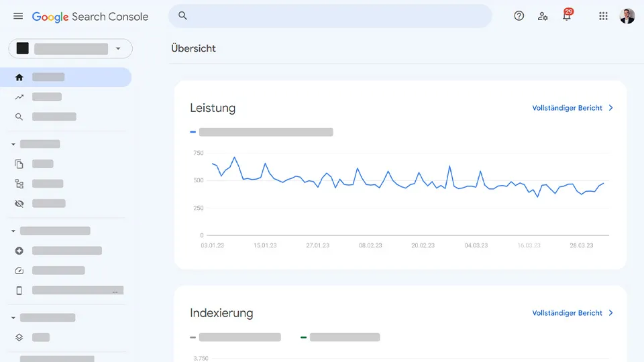The image size is (644, 362).
Task: Open the users and settings icon
Action: tap(543, 16)
